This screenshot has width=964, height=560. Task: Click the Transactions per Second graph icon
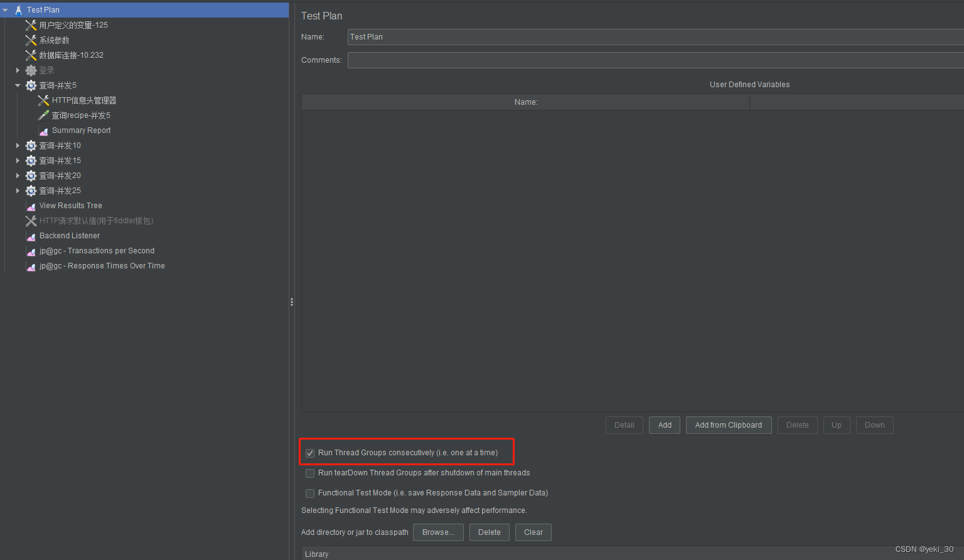[x=31, y=251]
